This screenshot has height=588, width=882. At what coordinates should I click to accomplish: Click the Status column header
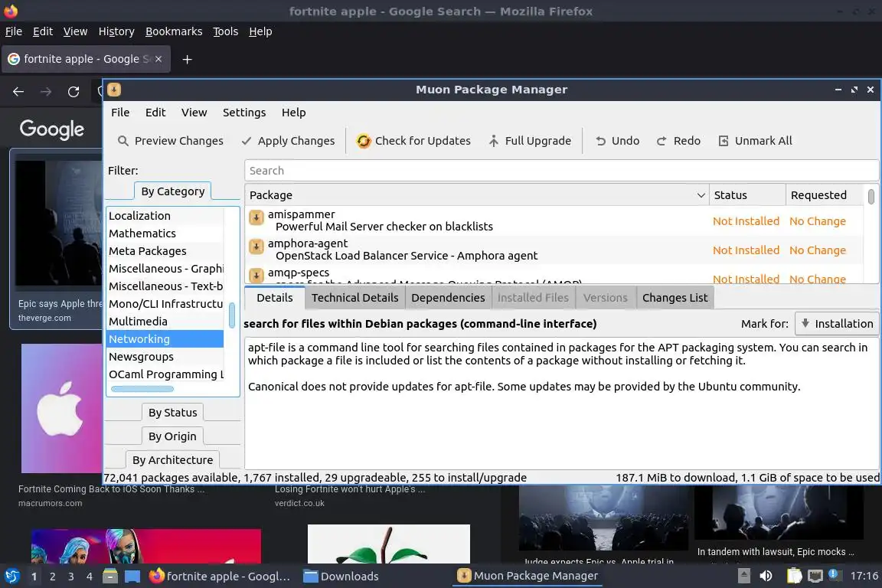click(x=747, y=195)
